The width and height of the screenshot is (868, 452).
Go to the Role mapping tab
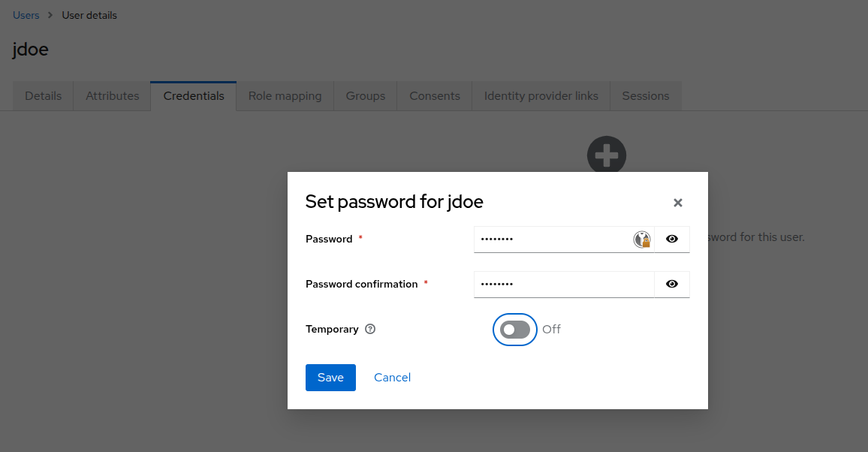285,96
